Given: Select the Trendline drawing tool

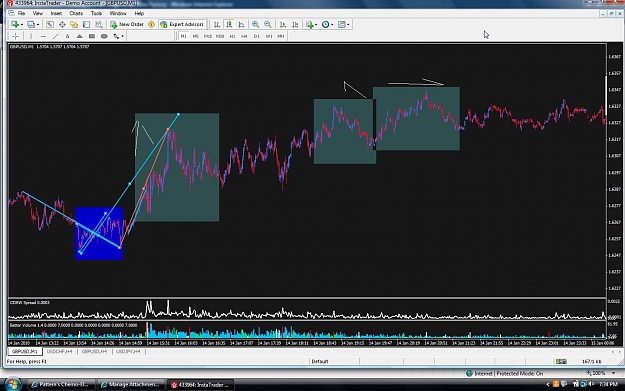Looking at the screenshot, I should [55, 36].
